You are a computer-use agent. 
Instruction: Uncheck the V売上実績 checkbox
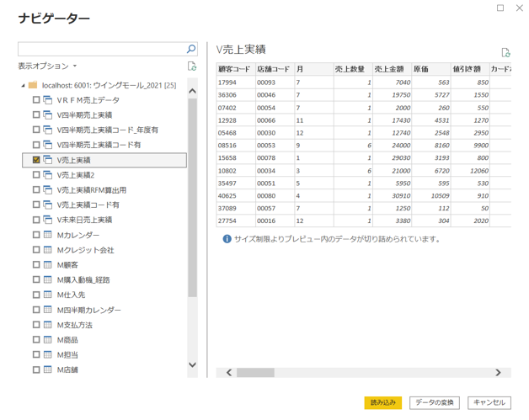click(36, 160)
